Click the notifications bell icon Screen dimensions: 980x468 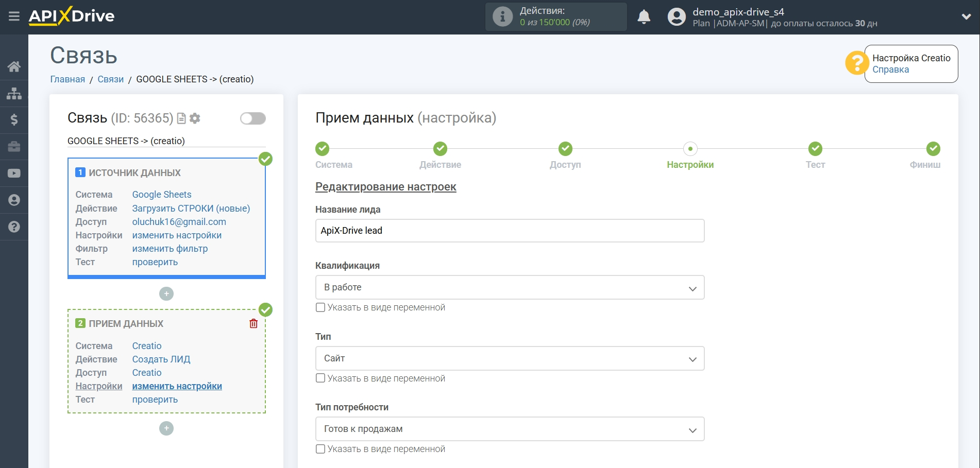tap(644, 17)
